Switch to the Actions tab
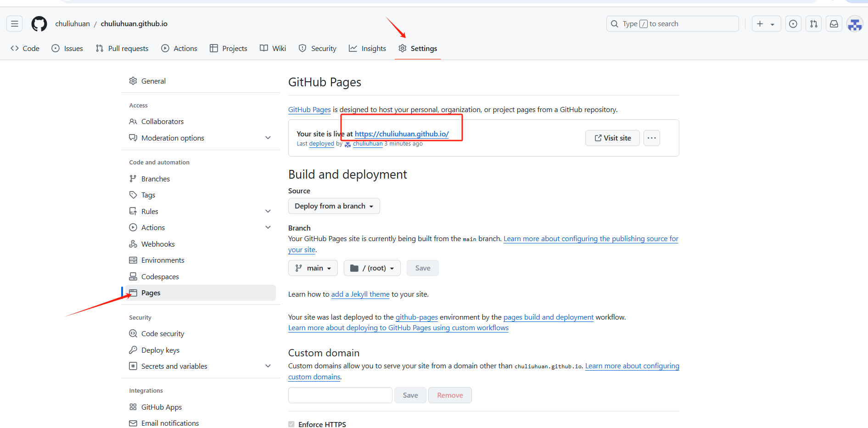868x428 pixels. point(179,48)
